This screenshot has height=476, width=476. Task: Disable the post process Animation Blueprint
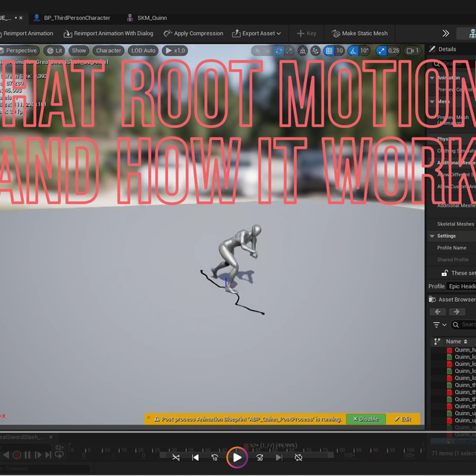pyautogui.click(x=366, y=419)
